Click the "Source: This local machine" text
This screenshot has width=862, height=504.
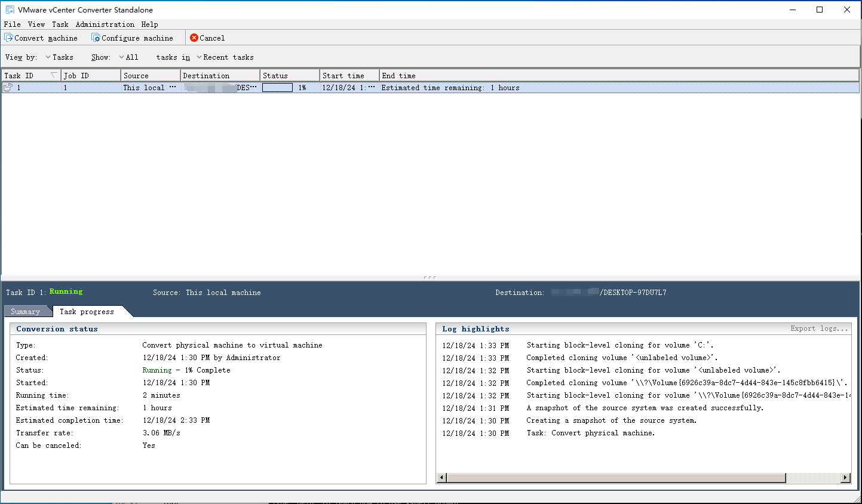[x=207, y=293]
